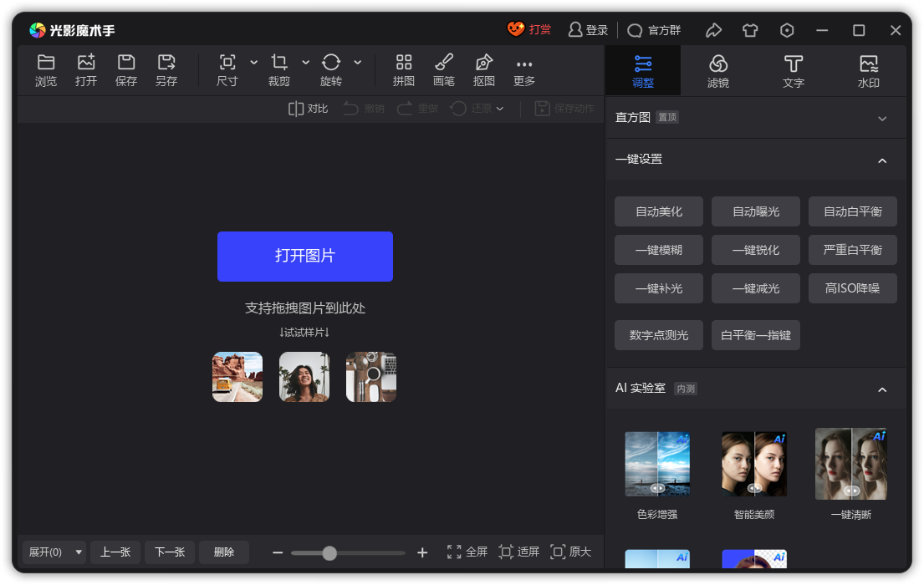924x585 pixels.
Task: Switch to the Watermark (水印) tab
Action: 869,70
